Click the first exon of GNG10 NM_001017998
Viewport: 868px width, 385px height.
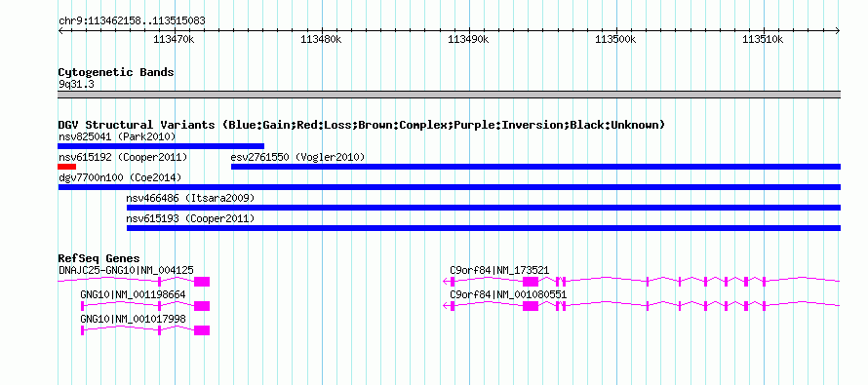pyautogui.click(x=83, y=330)
